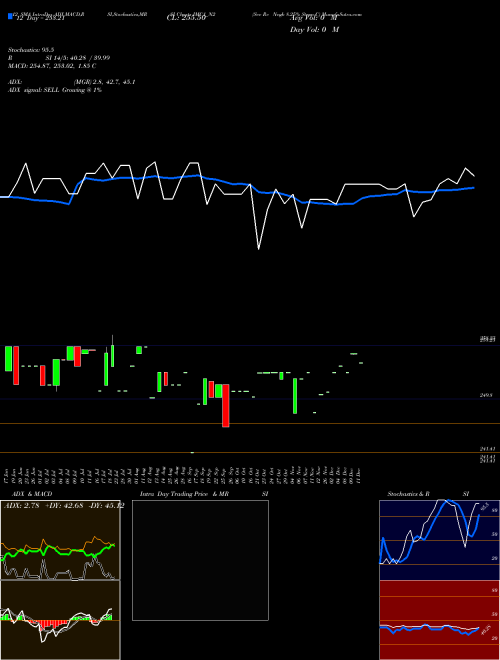Click the 'Stochastics: 93.5' reading
The height and width of the screenshot is (660, 500).
31,50
